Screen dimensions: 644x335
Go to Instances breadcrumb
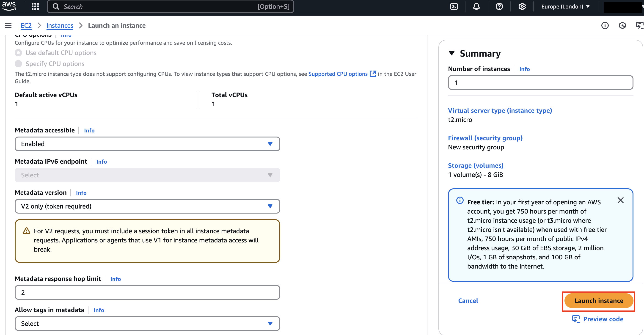click(60, 25)
